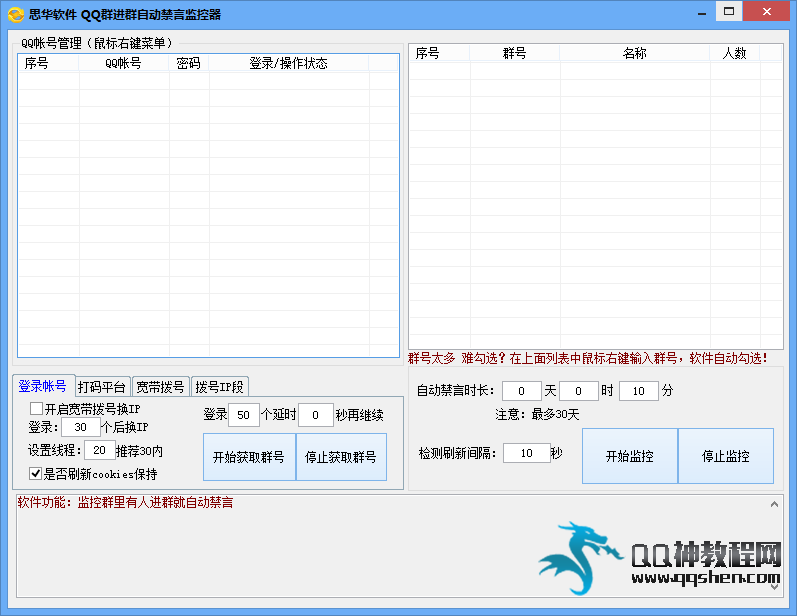
Task: Focus the 延时 seconds field
Action: [x=316, y=415]
